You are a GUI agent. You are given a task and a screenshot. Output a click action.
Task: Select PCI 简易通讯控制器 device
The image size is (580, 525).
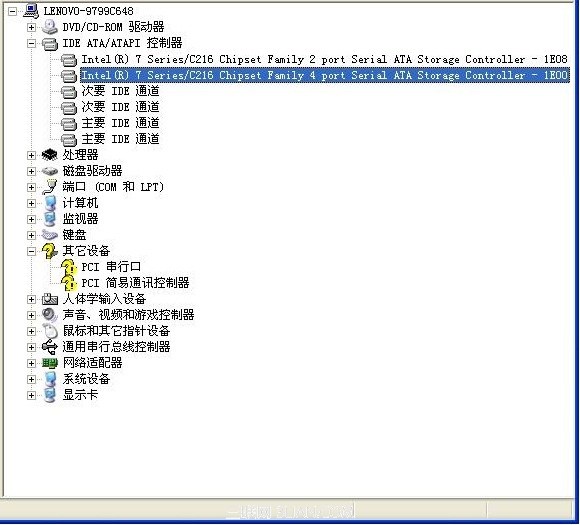point(135,283)
